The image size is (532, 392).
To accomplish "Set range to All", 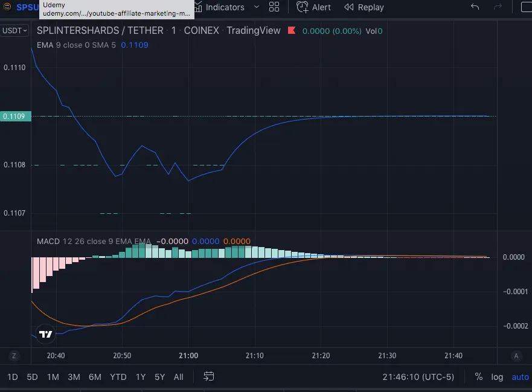I will pyautogui.click(x=179, y=377).
